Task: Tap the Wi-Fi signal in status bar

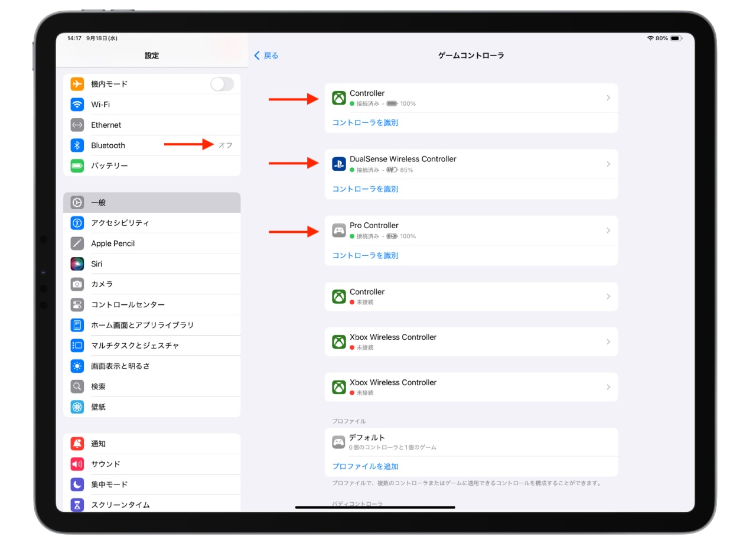Action: pyautogui.click(x=650, y=38)
